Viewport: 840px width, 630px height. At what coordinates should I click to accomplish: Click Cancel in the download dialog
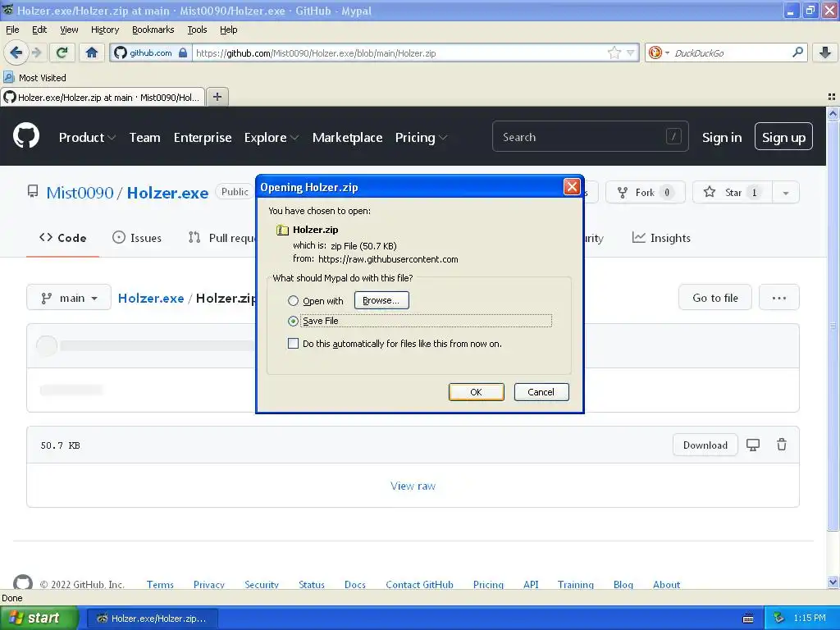tap(541, 392)
